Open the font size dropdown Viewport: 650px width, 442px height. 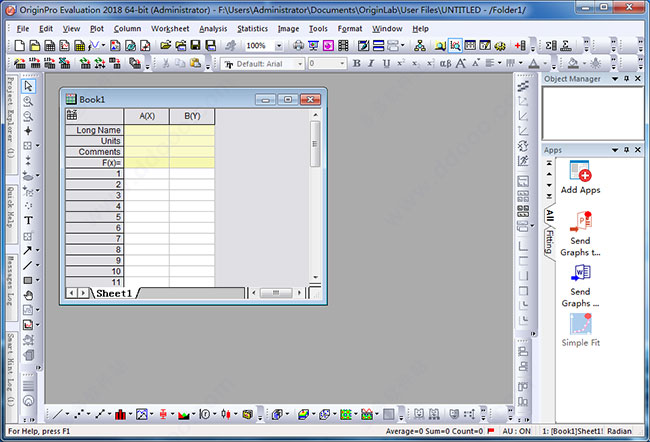[x=341, y=63]
